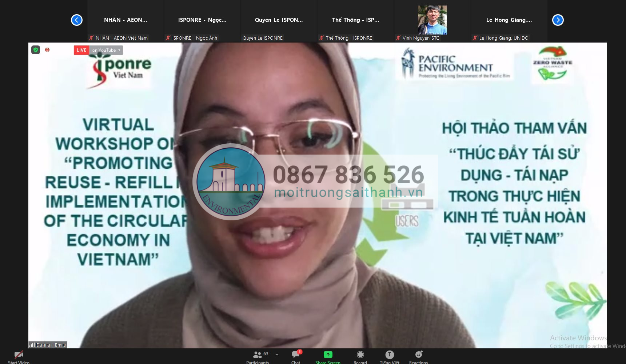Select Vinh Nguyen-STG's video thumbnail

click(432, 20)
